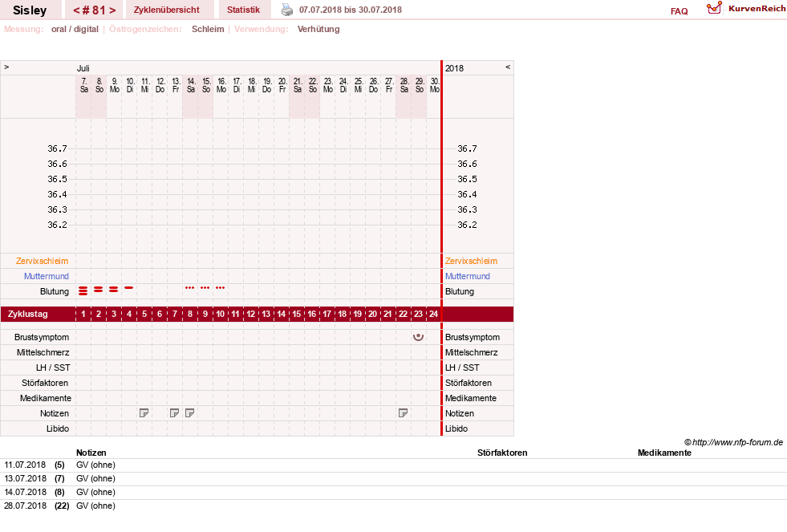Viewport: 787px width, 532px height.
Task: Open the FAQ link
Action: coord(679,11)
